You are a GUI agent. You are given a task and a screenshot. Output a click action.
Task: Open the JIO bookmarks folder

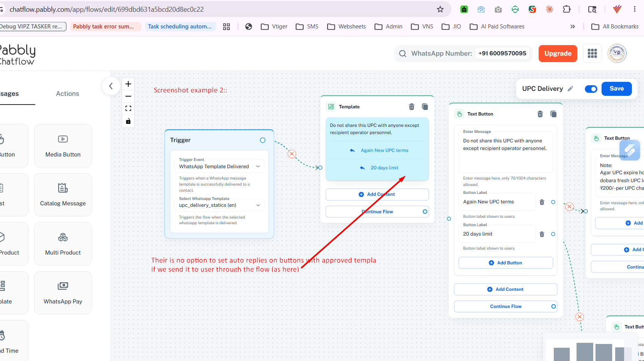(x=451, y=27)
